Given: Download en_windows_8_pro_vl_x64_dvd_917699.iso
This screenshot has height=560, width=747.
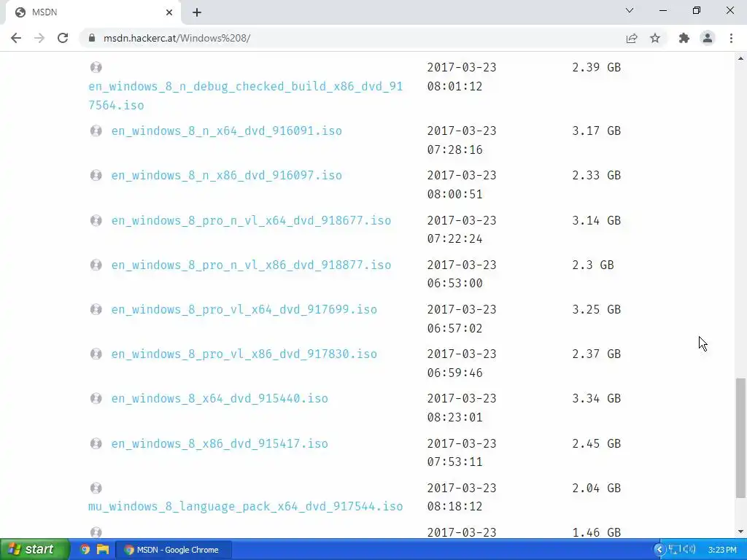Looking at the screenshot, I should [x=244, y=309].
